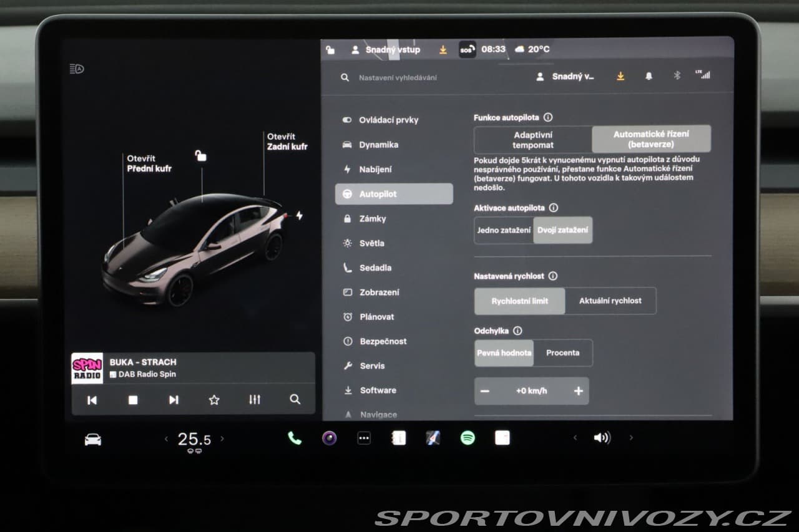Lower volume with left chevron

(575, 438)
